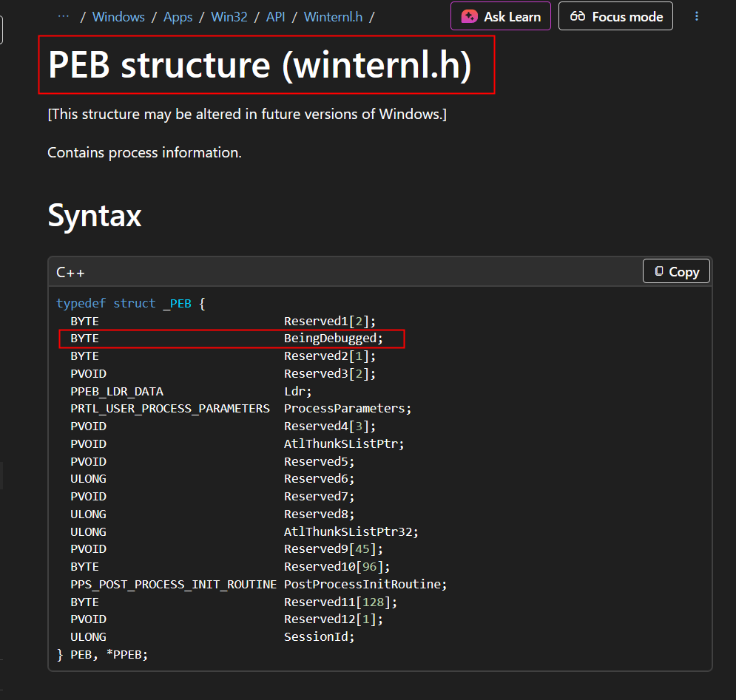The height and width of the screenshot is (700, 736).
Task: Click the Focus mode glasses icon
Action: [578, 16]
